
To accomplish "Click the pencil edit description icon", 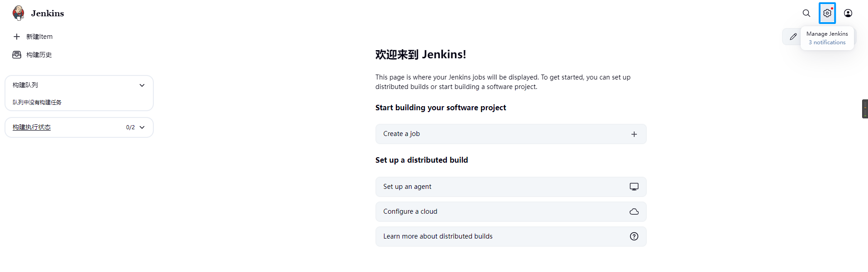I will (793, 37).
